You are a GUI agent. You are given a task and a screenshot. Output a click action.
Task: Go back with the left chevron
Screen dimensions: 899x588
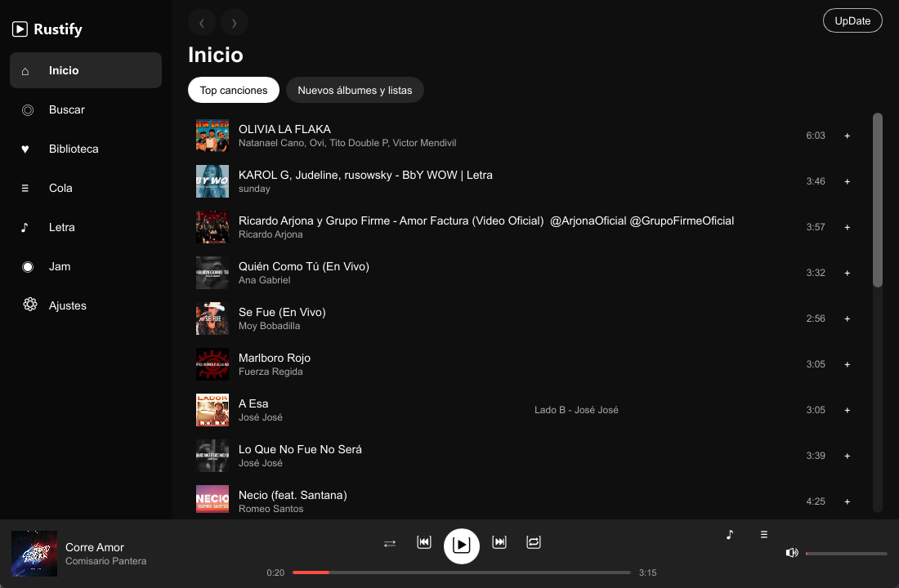[202, 23]
